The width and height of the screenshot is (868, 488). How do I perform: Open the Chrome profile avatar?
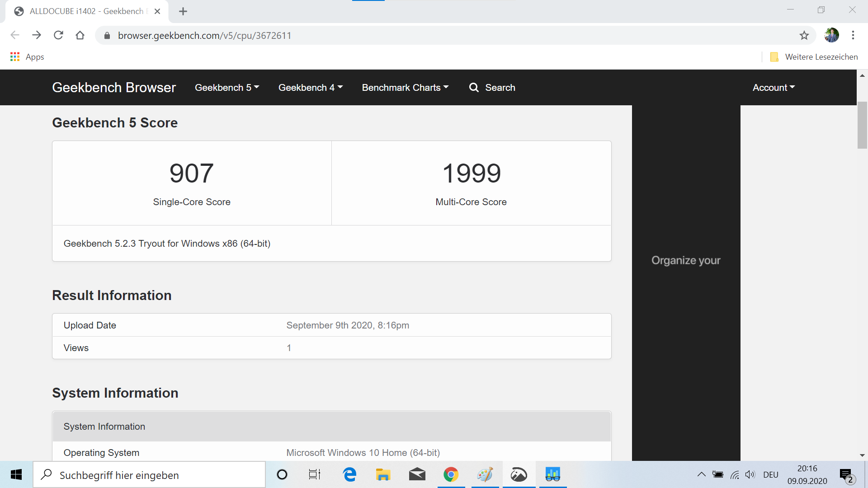click(x=831, y=35)
